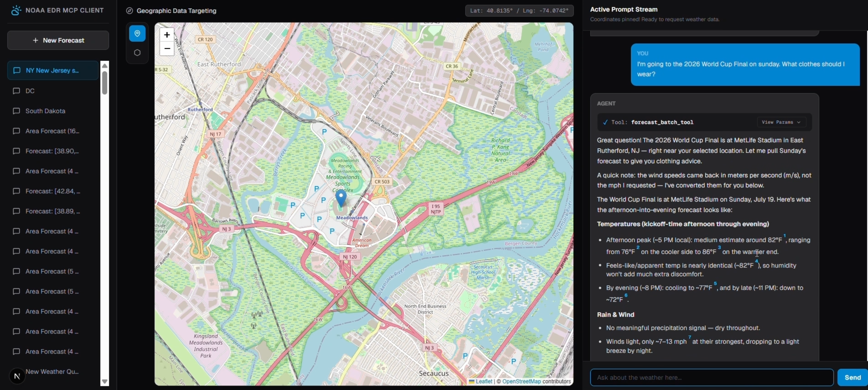Expand View Params for forecast_batch_tool

click(781, 122)
